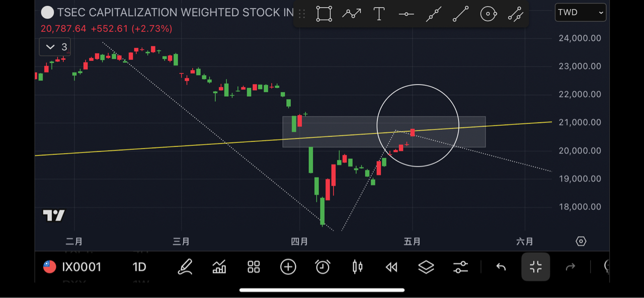Expand the drawings count chevron near 3
This screenshot has width=644, height=298.
pyautogui.click(x=50, y=46)
